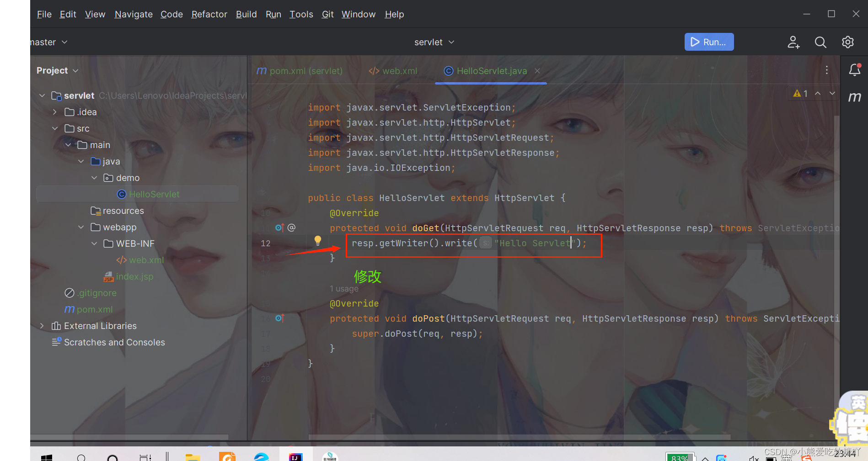Open the Git menu
Viewport: 868px width, 461px height.
[x=327, y=14]
